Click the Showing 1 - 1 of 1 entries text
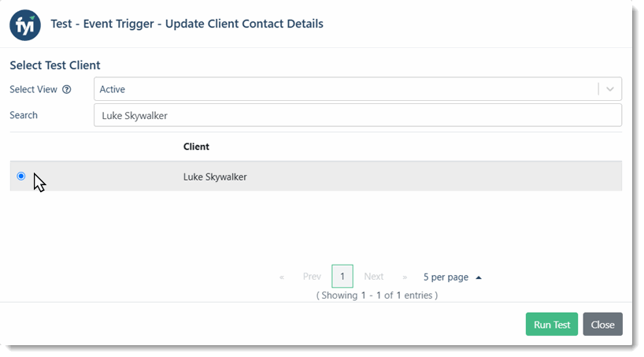 (x=377, y=296)
